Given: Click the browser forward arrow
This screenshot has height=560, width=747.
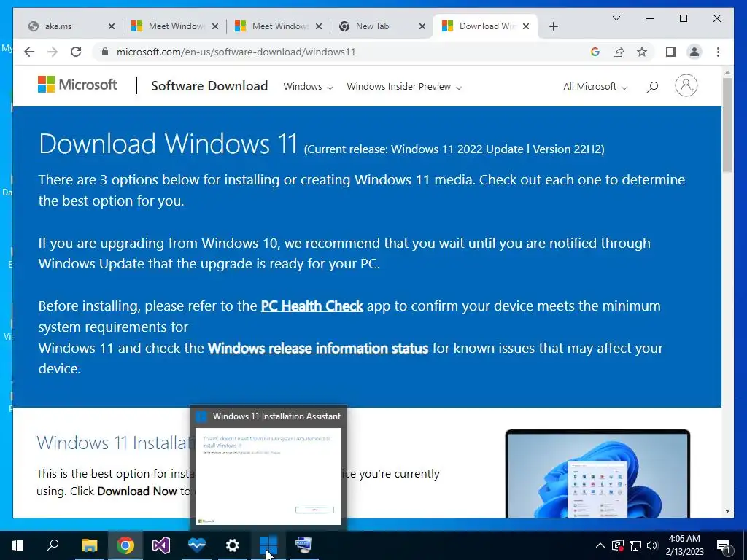Looking at the screenshot, I should (53, 52).
